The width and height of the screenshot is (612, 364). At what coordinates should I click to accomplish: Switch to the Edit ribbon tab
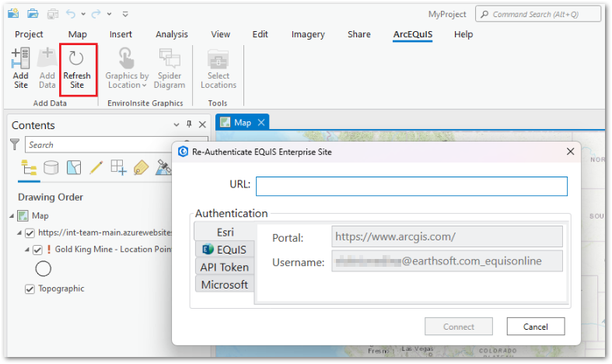[260, 34]
